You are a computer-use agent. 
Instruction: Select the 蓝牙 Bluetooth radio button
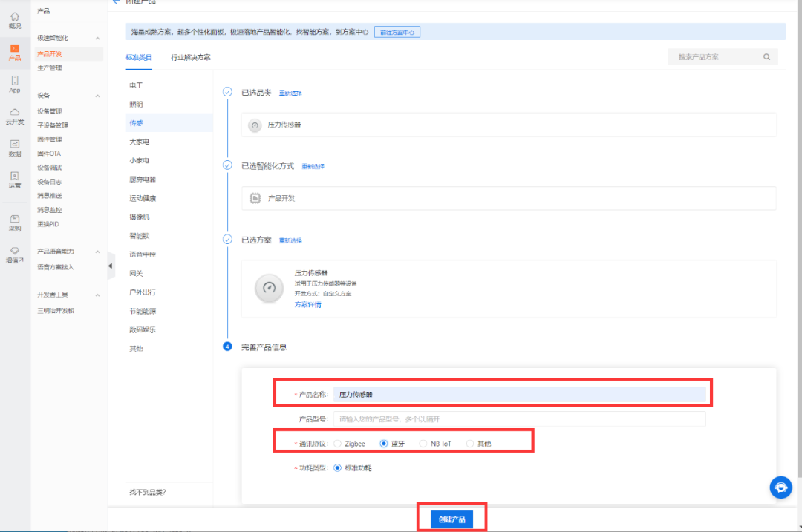(384, 444)
